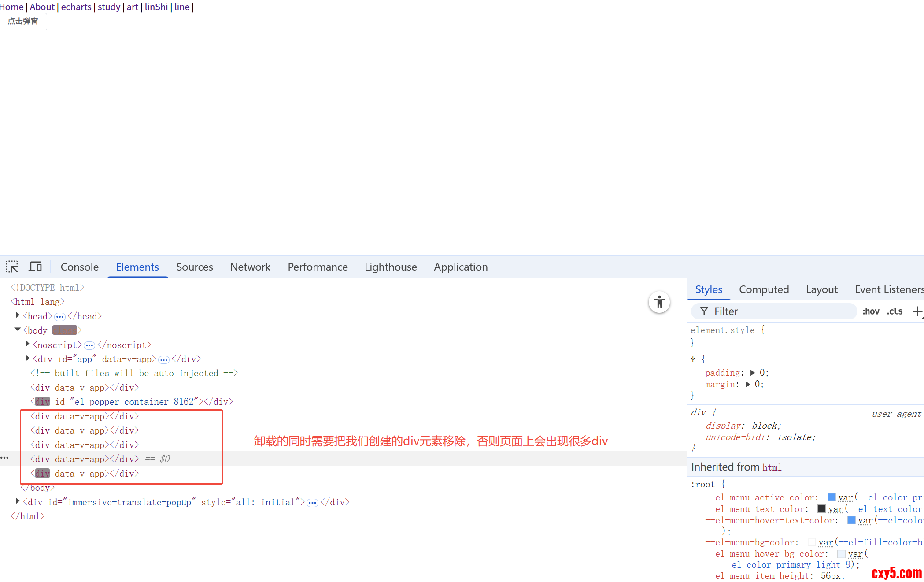Click the accessibility floating button
The width and height of the screenshot is (924, 582).
tap(659, 302)
